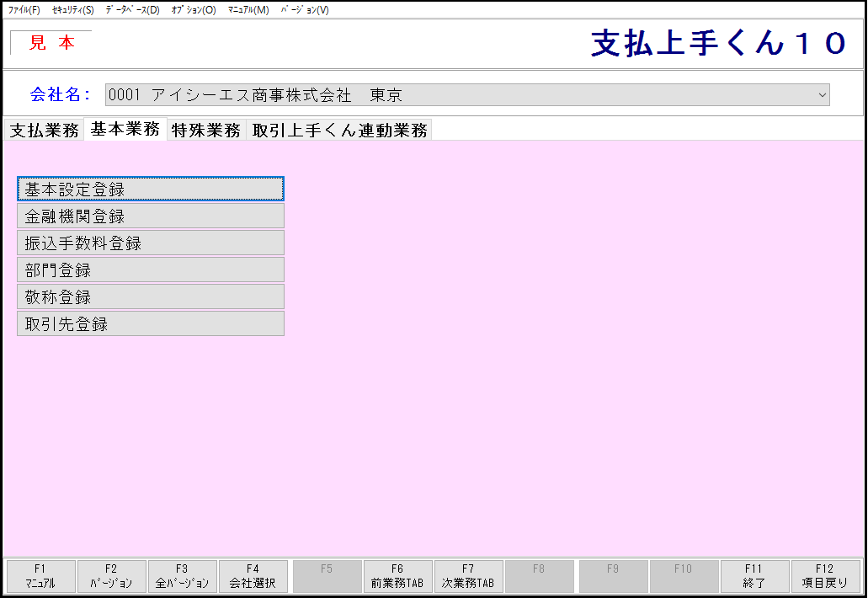
Task: Open 部門登録 screen
Action: pyautogui.click(x=151, y=270)
